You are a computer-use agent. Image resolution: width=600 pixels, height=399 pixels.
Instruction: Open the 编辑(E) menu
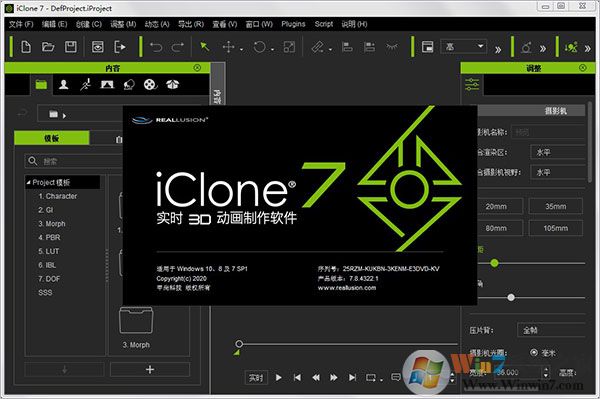[x=54, y=24]
